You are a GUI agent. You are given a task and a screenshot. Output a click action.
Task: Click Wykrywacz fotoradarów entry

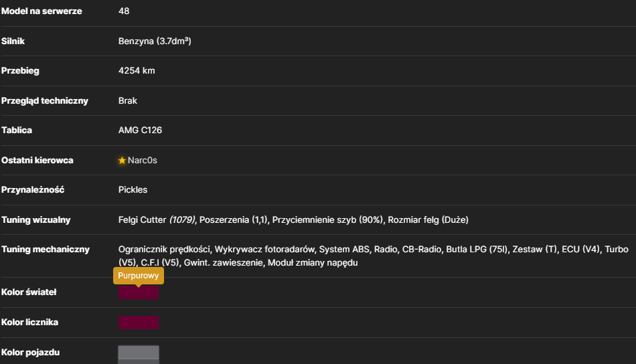point(264,250)
